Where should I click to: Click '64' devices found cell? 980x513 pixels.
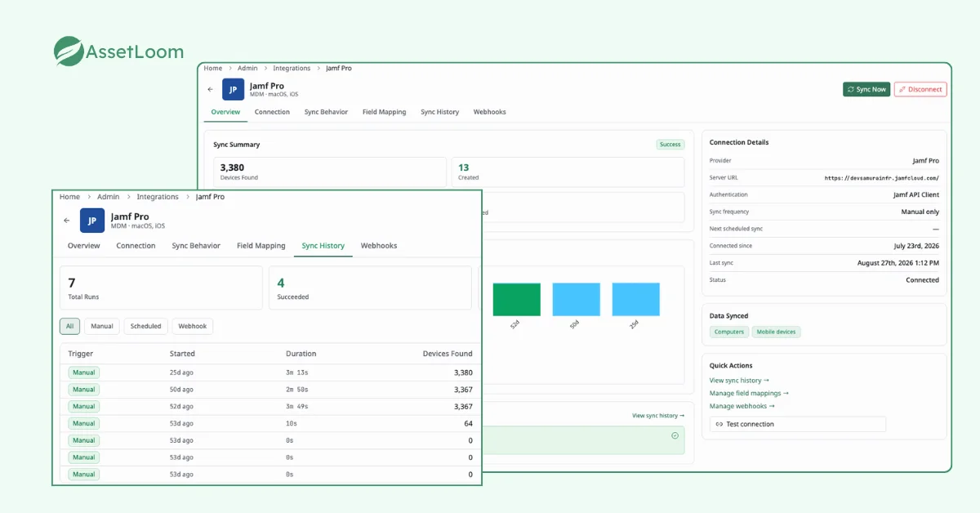pyautogui.click(x=468, y=423)
